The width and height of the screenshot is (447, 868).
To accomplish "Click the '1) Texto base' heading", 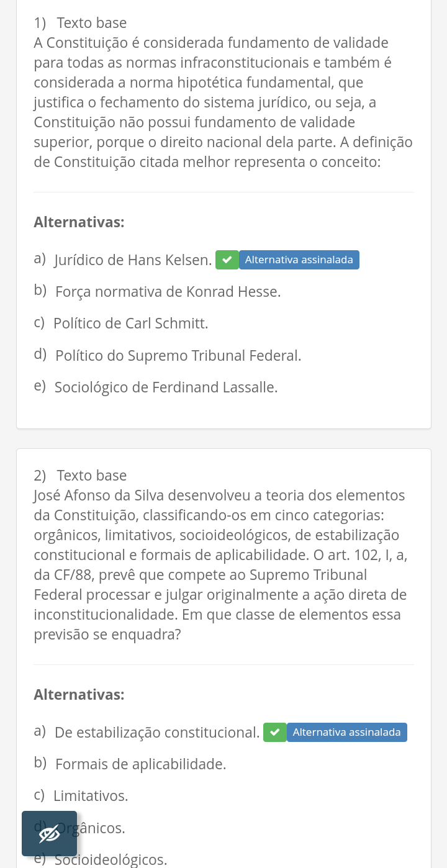I will [x=81, y=23].
